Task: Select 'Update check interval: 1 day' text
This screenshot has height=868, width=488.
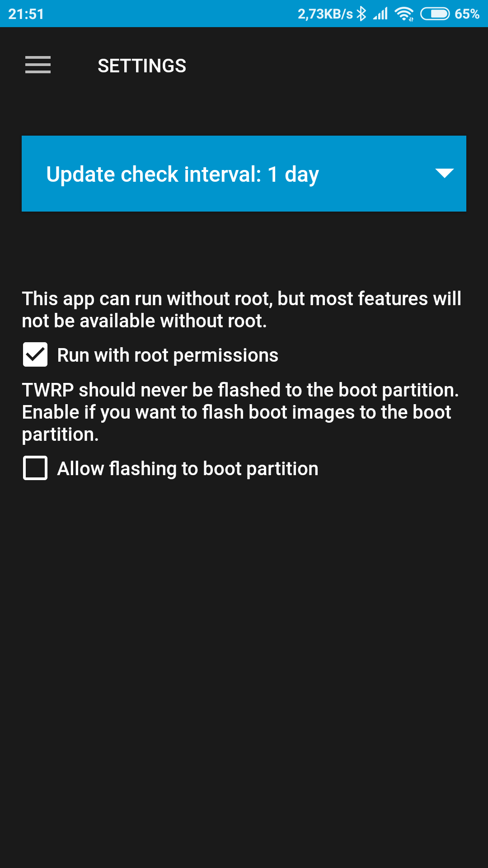Action: [183, 175]
